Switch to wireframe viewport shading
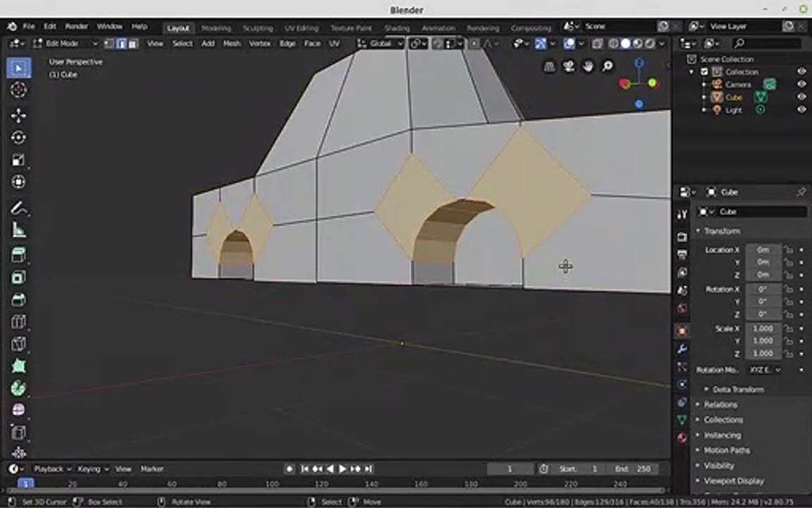This screenshot has width=812, height=508. coord(614,44)
